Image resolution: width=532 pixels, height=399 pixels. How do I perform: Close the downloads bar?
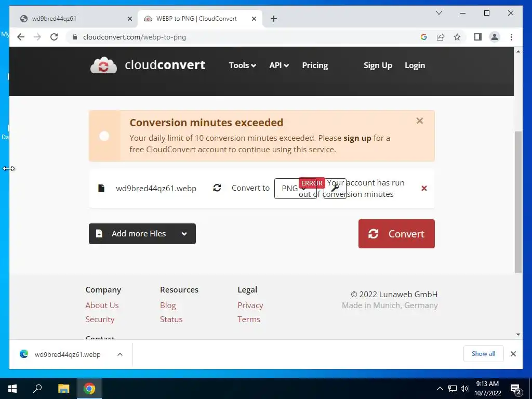tap(513, 354)
